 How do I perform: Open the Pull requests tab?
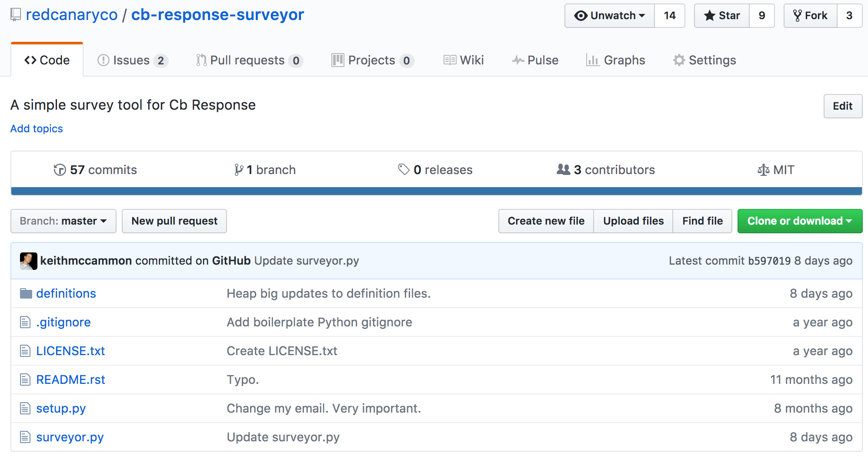[x=249, y=60]
